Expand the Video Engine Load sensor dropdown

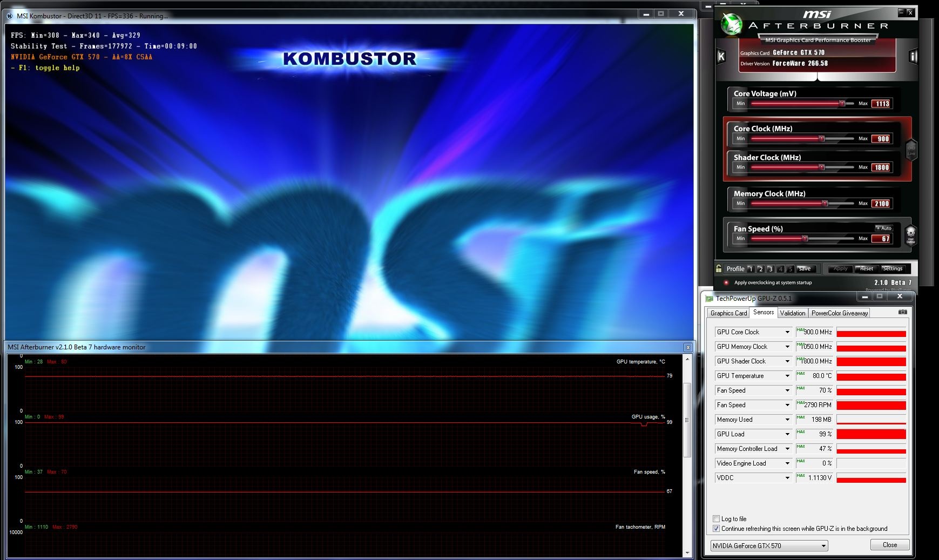(x=787, y=463)
